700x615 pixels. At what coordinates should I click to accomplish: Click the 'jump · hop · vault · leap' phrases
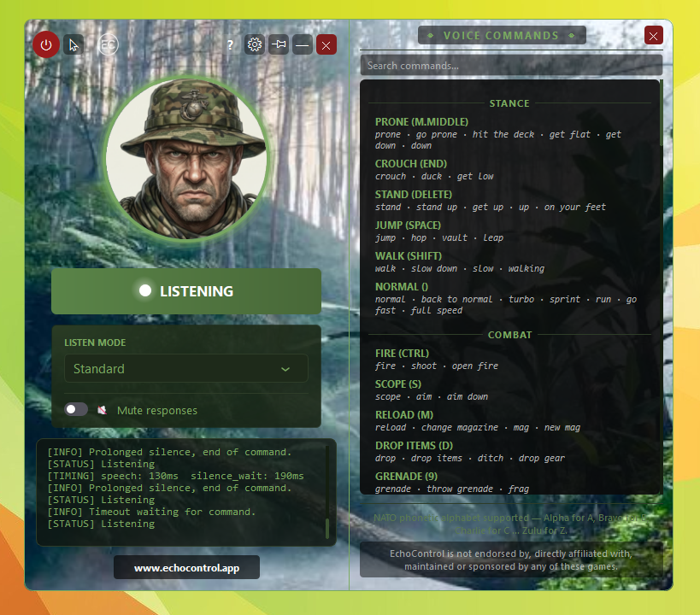439,237
